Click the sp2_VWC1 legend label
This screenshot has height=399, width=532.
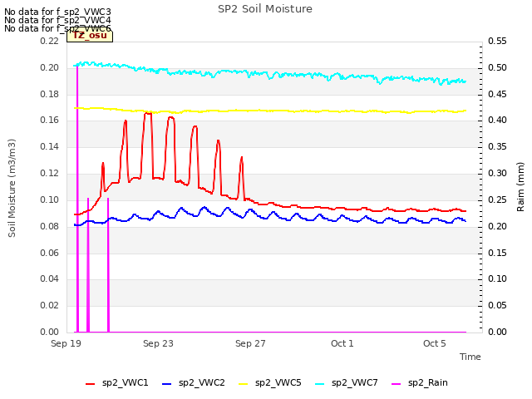(x=126, y=382)
